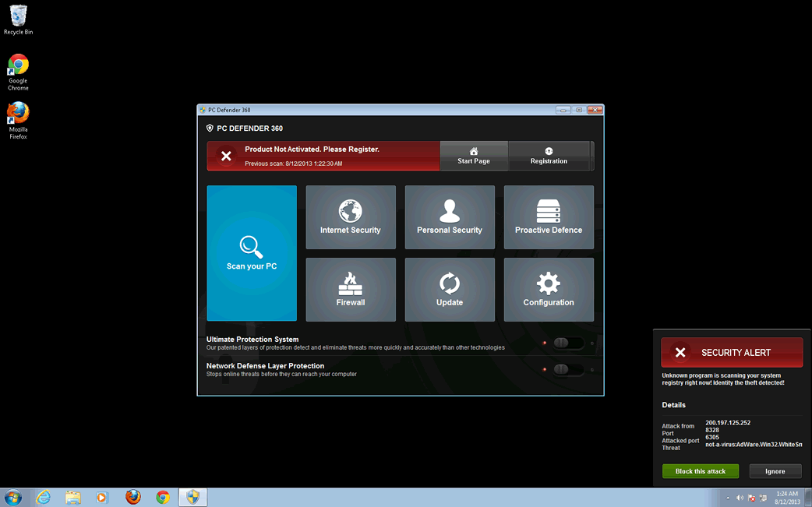Viewport: 812px width, 507px height.
Task: Open the Configuration gear tile
Action: [x=549, y=290]
